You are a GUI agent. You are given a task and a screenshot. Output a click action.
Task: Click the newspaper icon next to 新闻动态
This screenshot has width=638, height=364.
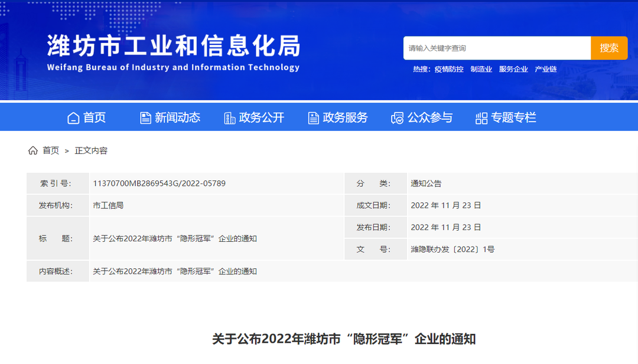click(x=145, y=118)
